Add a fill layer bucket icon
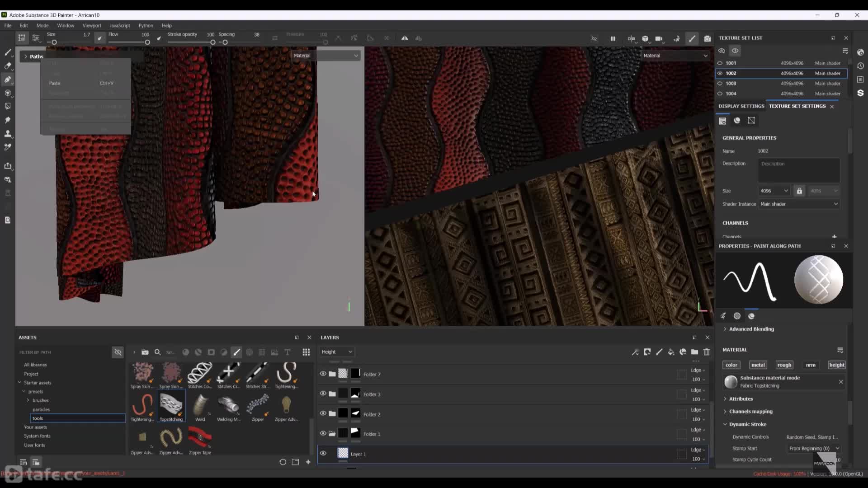The width and height of the screenshot is (868, 488). click(x=671, y=352)
